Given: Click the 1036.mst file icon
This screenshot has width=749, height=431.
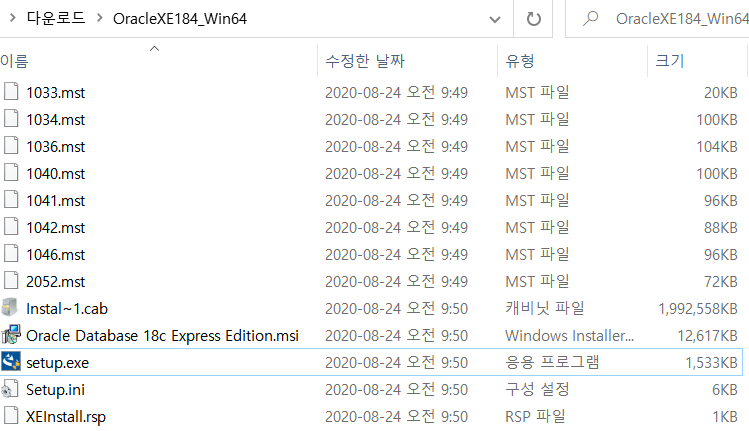Looking at the screenshot, I should pos(11,145).
